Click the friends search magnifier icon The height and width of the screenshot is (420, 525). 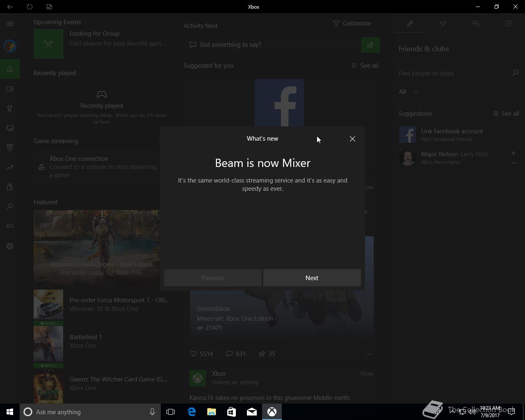(x=515, y=73)
